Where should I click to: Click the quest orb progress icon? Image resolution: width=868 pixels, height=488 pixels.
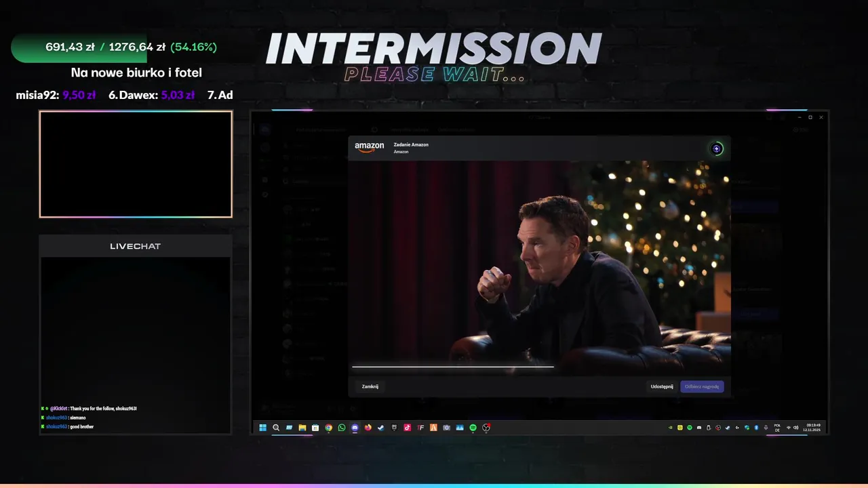716,149
